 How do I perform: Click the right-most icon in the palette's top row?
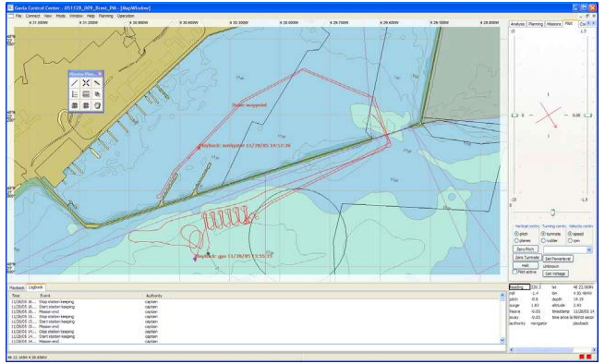click(97, 82)
